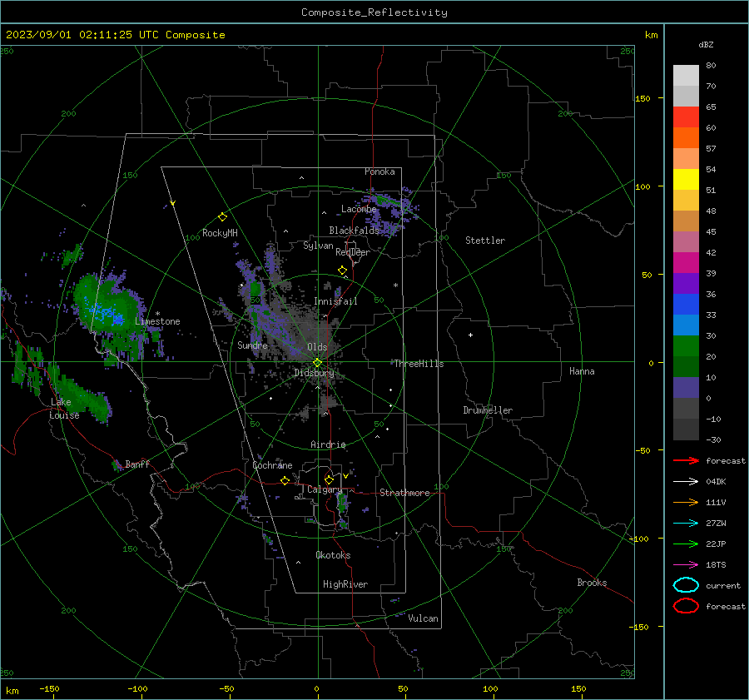Click the Strathmore map label
Viewport: 749px width, 700px height.
[404, 493]
